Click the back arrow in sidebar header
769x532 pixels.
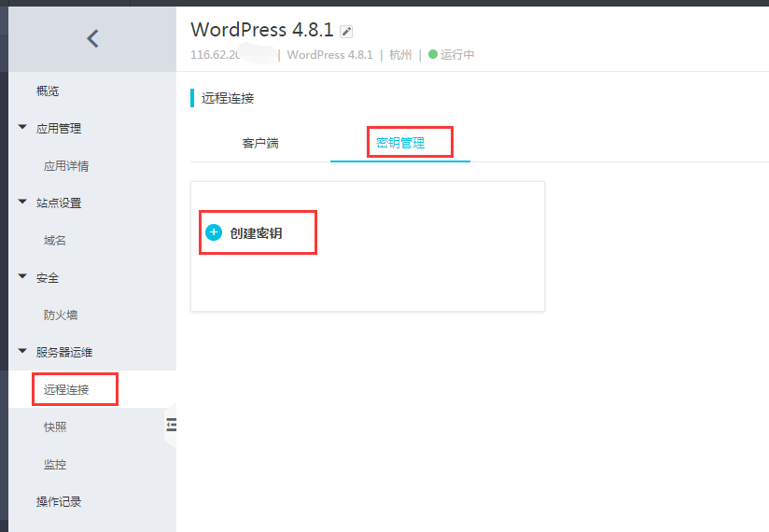coord(92,38)
